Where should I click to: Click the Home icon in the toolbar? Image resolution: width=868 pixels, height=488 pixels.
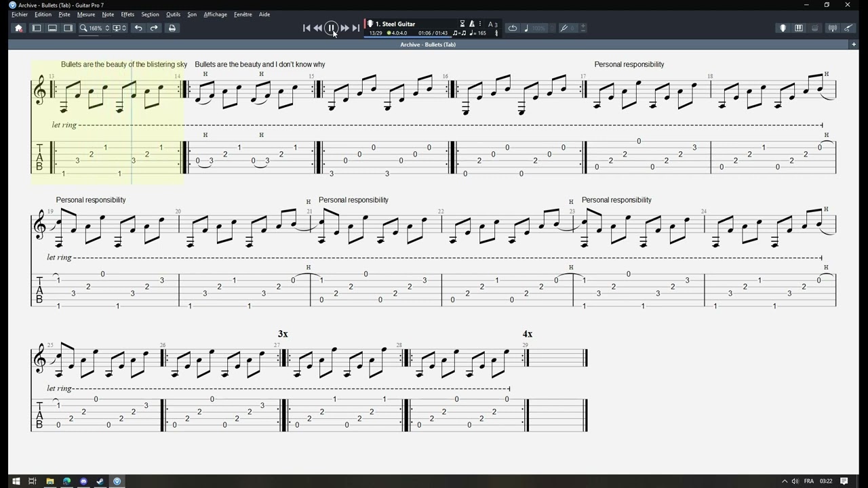click(18, 28)
